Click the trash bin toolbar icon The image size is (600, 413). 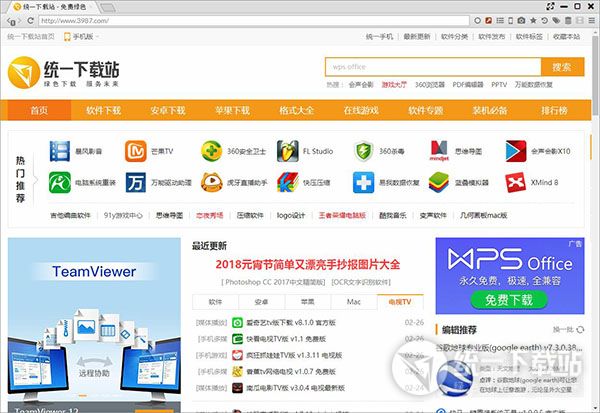(568, 20)
